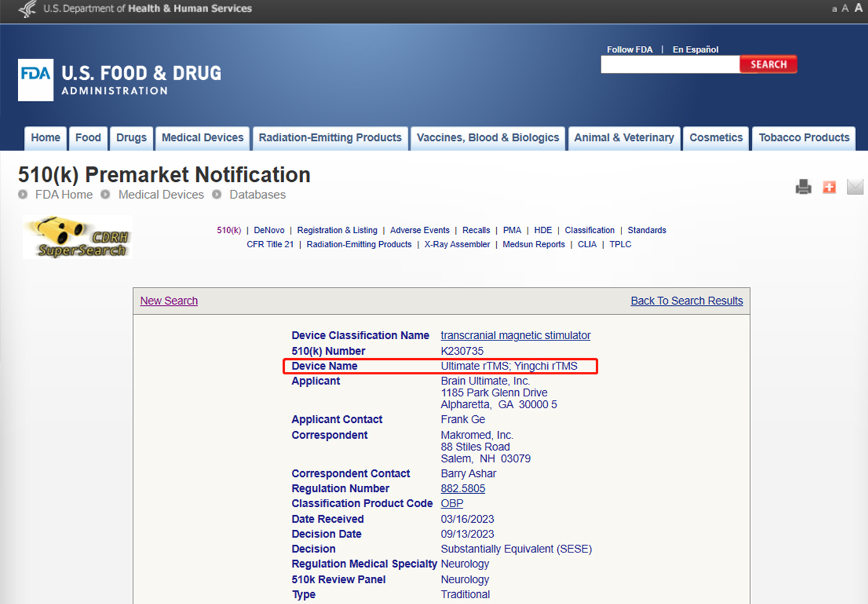Go Back To Search Results
The image size is (868, 604).
tap(686, 301)
